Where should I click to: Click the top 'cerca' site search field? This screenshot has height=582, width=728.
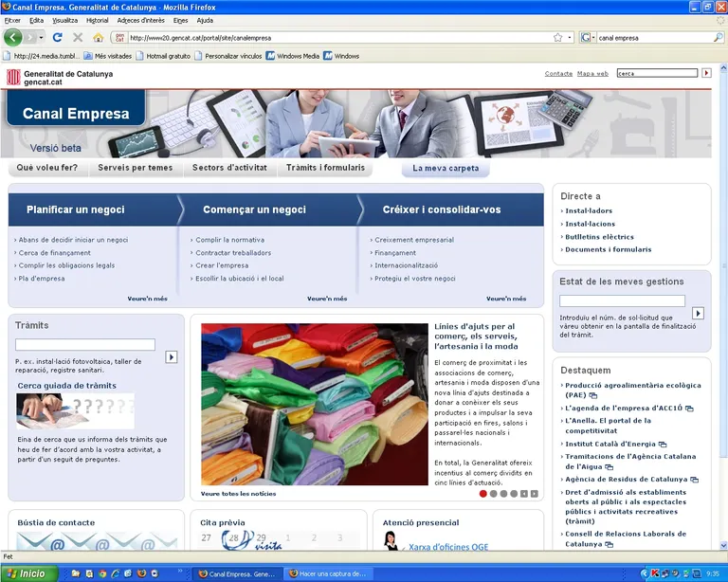tap(657, 73)
